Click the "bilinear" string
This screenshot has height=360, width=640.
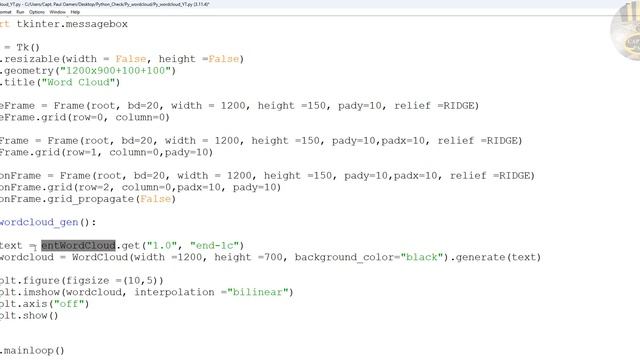click(x=258, y=292)
